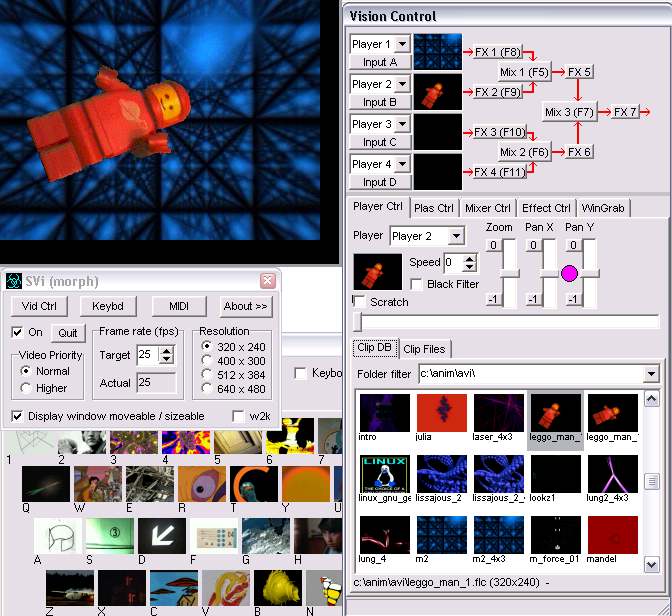Click the Pan Y slider handle
The width and height of the screenshot is (672, 616).
(x=590, y=273)
